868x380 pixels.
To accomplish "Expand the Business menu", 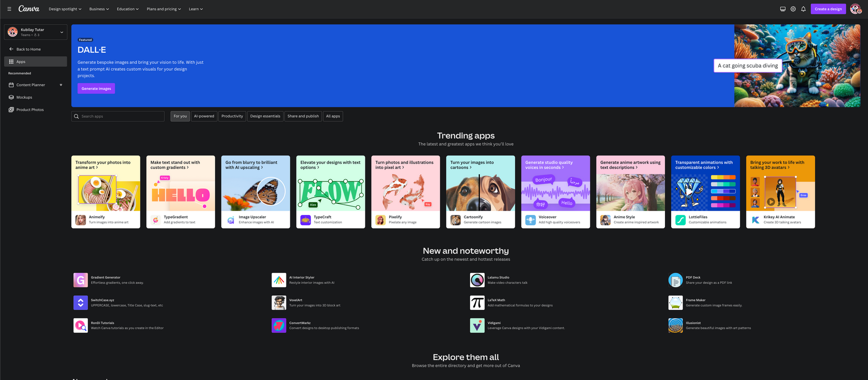I will point(99,9).
